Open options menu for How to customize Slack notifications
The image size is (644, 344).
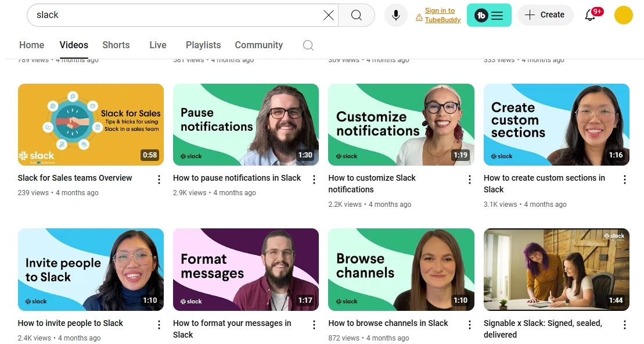(469, 179)
